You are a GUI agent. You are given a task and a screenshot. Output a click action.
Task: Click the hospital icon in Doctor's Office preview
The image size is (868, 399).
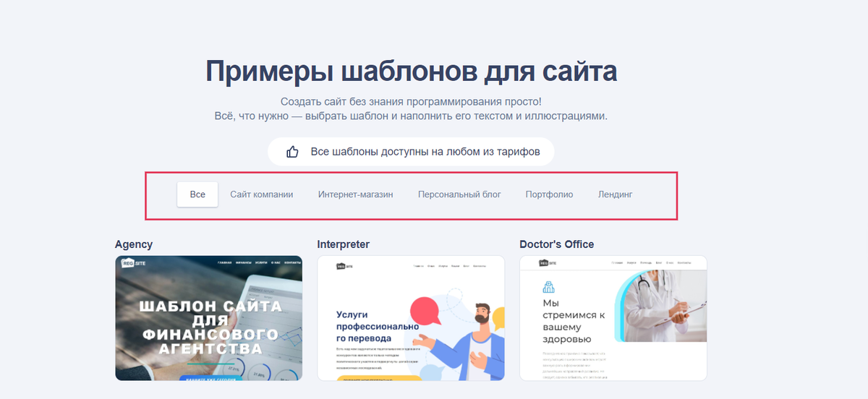tap(548, 287)
